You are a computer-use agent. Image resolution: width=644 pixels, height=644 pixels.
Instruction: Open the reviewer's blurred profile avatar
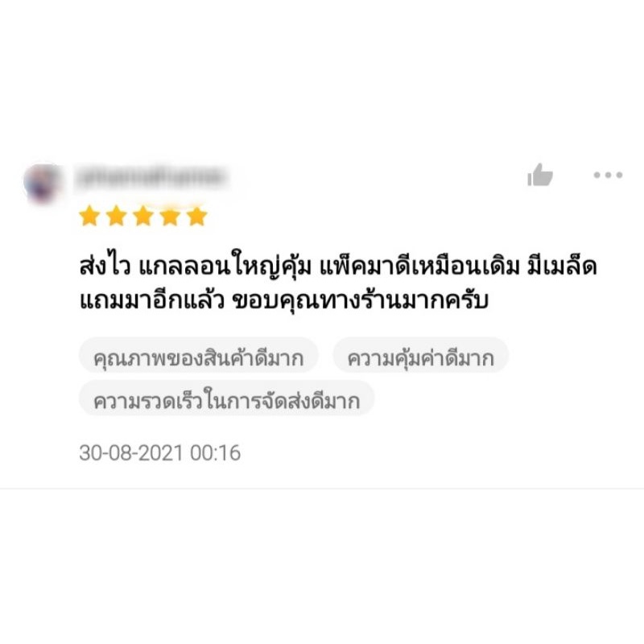[x=43, y=183]
